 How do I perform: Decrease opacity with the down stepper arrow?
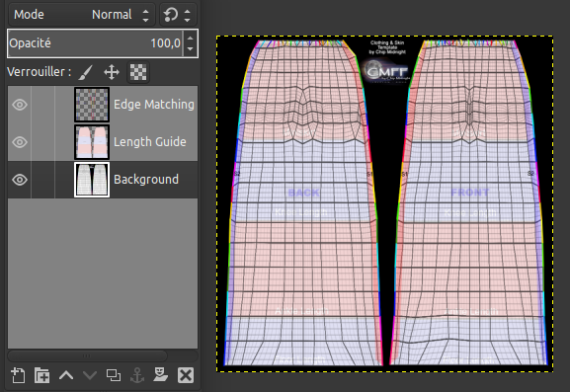[x=190, y=49]
